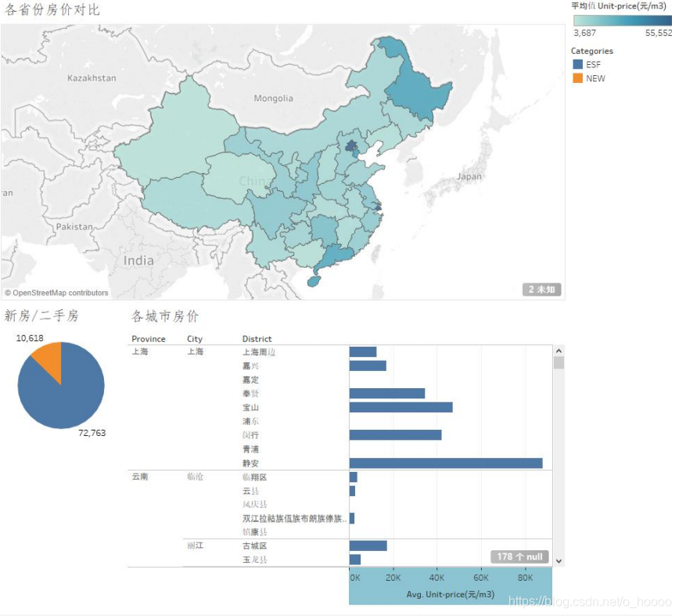Click the 各城市房价 chart title
Screen dimensions: 679x616
tap(165, 316)
